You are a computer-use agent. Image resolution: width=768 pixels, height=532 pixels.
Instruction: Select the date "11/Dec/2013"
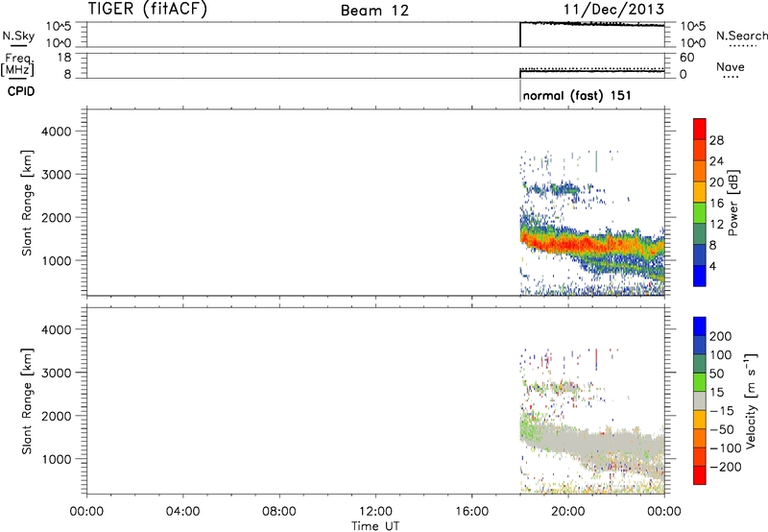point(613,10)
